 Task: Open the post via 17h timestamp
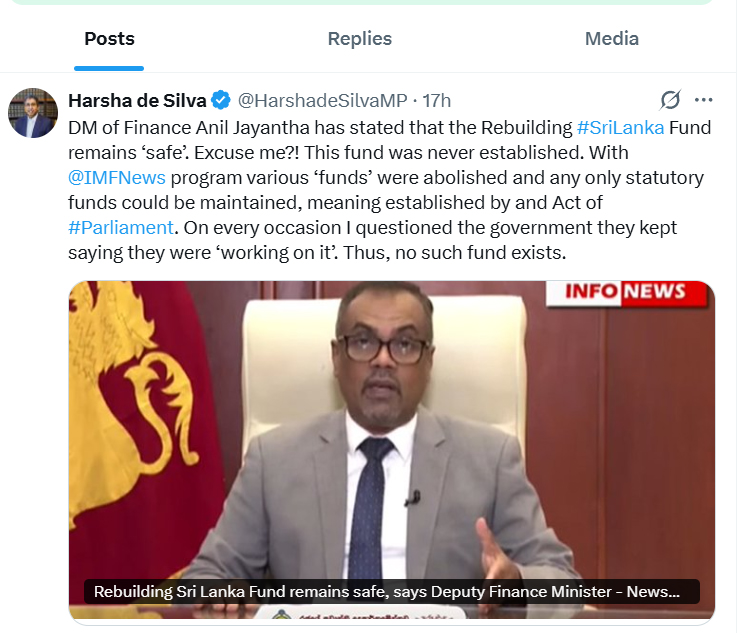click(x=436, y=100)
